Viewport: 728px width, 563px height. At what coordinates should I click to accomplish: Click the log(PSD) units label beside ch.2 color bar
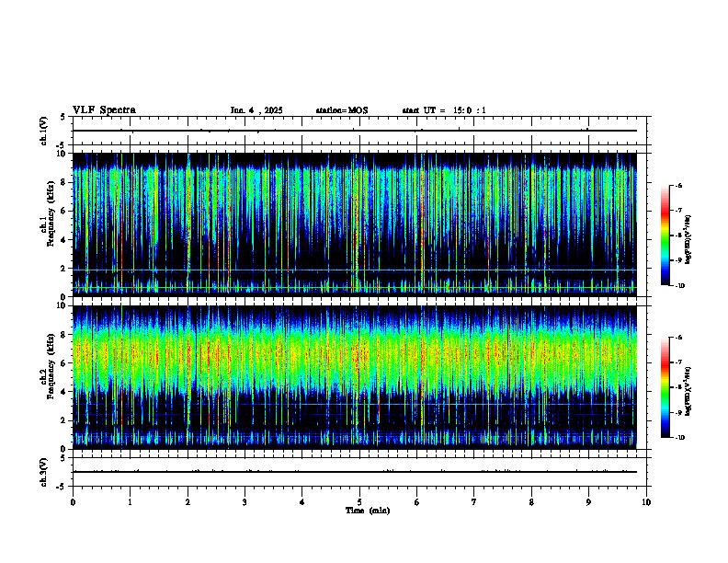(688, 391)
